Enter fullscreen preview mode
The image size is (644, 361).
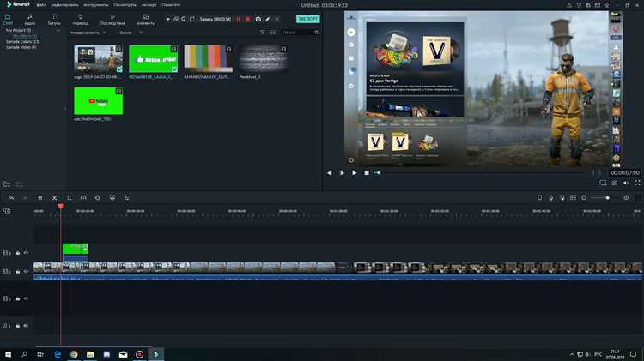(637, 183)
